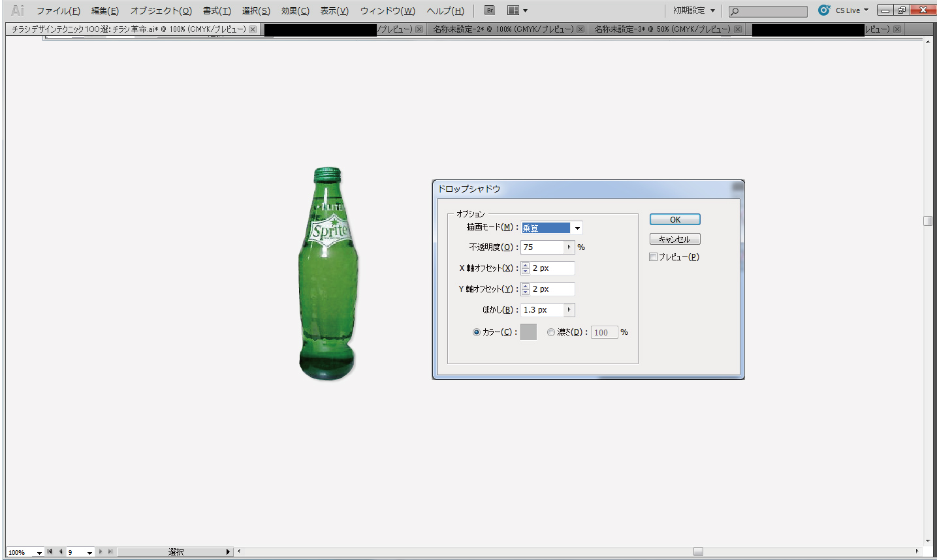This screenshot has height=560, width=937.
Task: Open the ヘルプ menu
Action: (x=445, y=11)
